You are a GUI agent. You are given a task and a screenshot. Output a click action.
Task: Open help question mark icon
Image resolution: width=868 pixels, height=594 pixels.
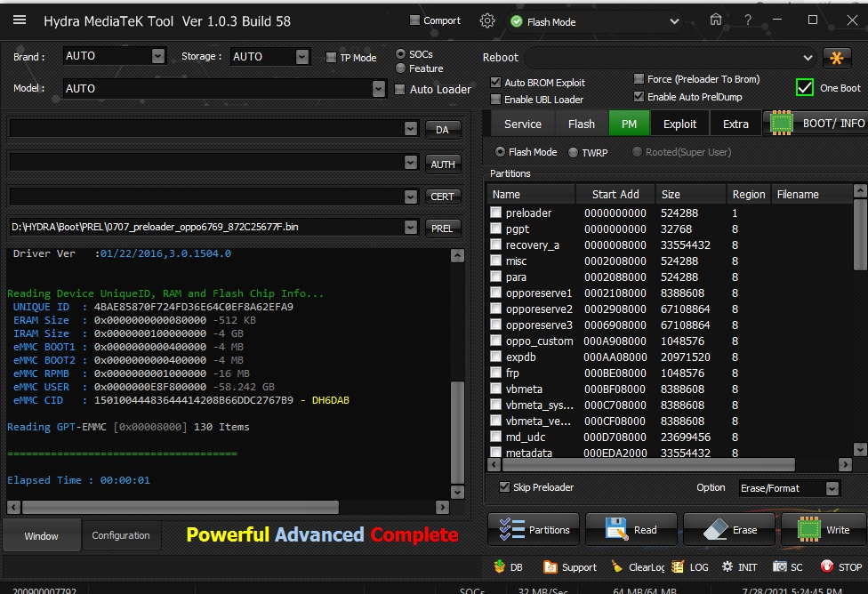(748, 20)
